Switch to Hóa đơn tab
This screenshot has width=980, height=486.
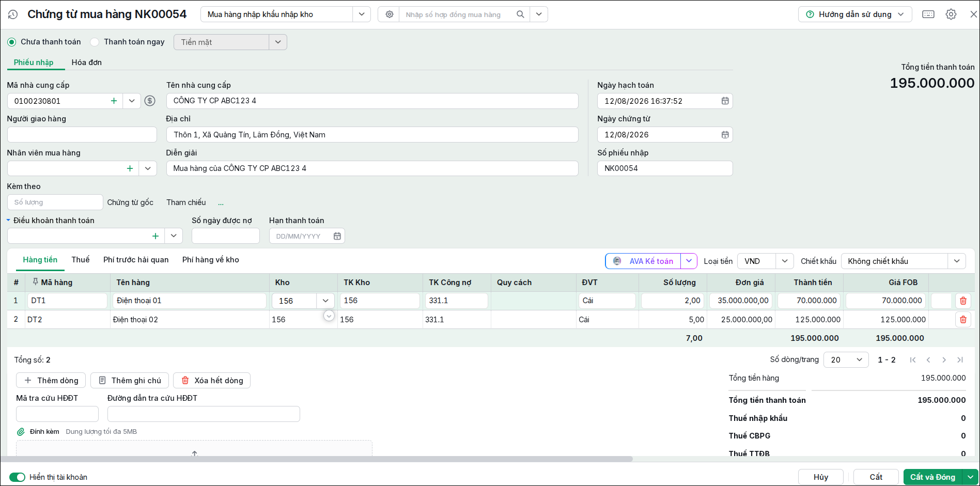[x=86, y=62]
